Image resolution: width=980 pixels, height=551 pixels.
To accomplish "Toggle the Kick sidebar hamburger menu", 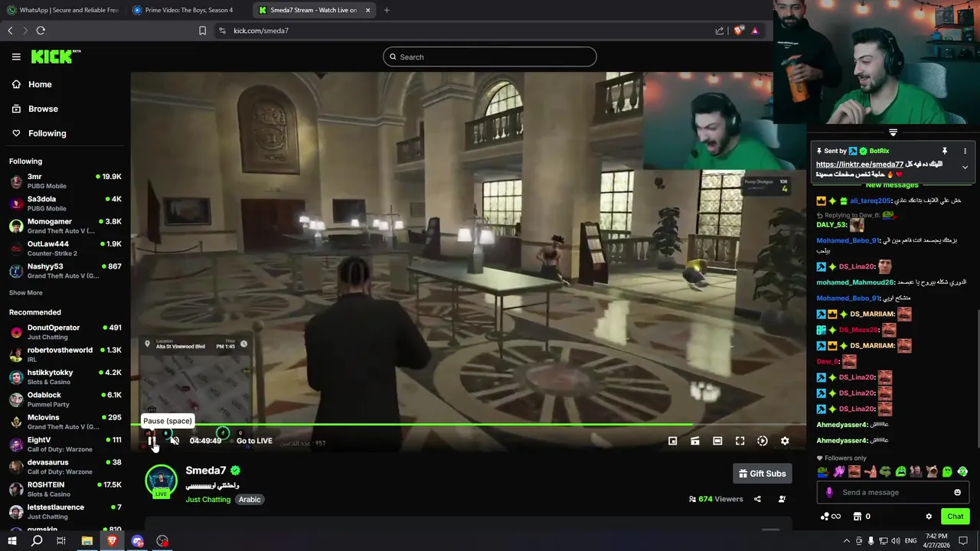I will [x=16, y=57].
